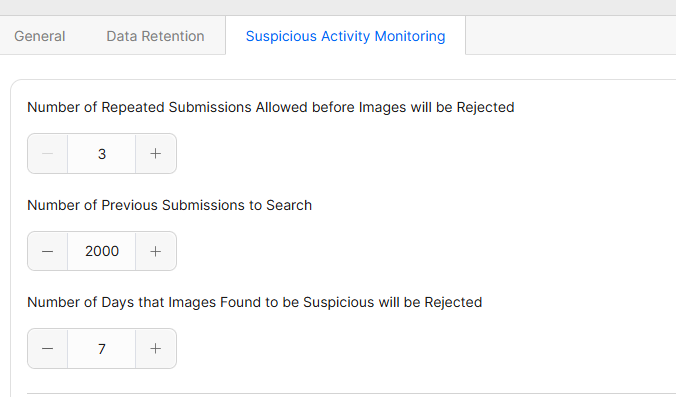Click the Number of Repeated Submissions Allowed label
676x397 pixels.
pos(271,107)
